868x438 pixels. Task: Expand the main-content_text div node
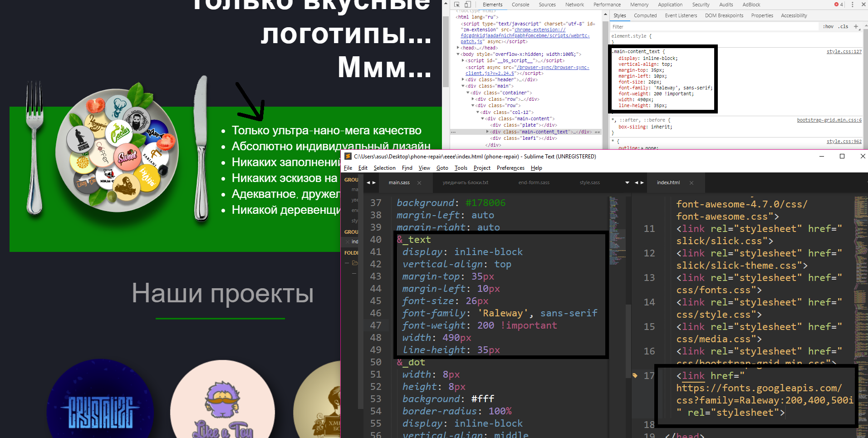pos(488,132)
